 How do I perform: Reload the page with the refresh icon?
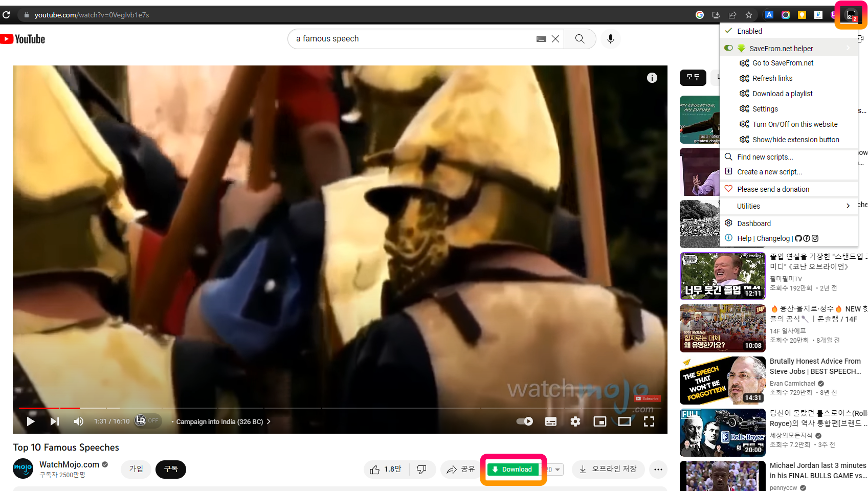[6, 15]
